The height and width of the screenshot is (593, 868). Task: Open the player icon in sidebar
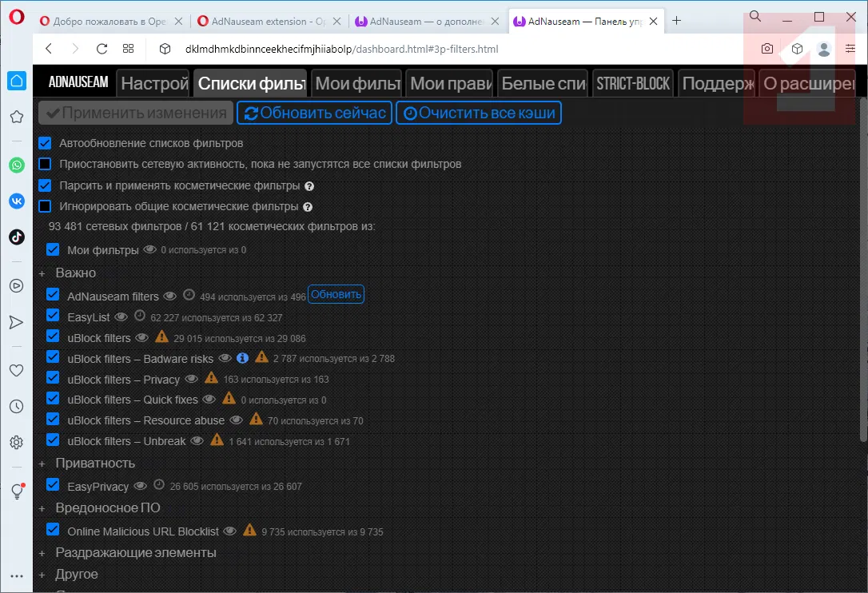[17, 285]
